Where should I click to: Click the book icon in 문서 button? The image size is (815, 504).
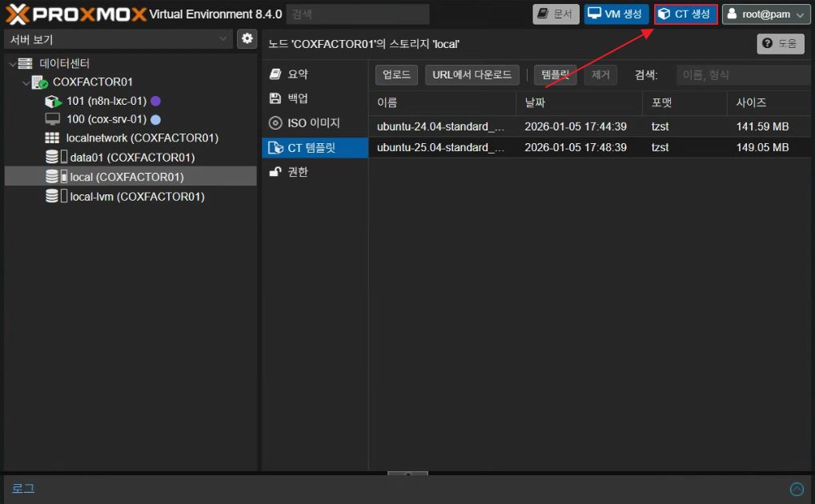point(543,14)
